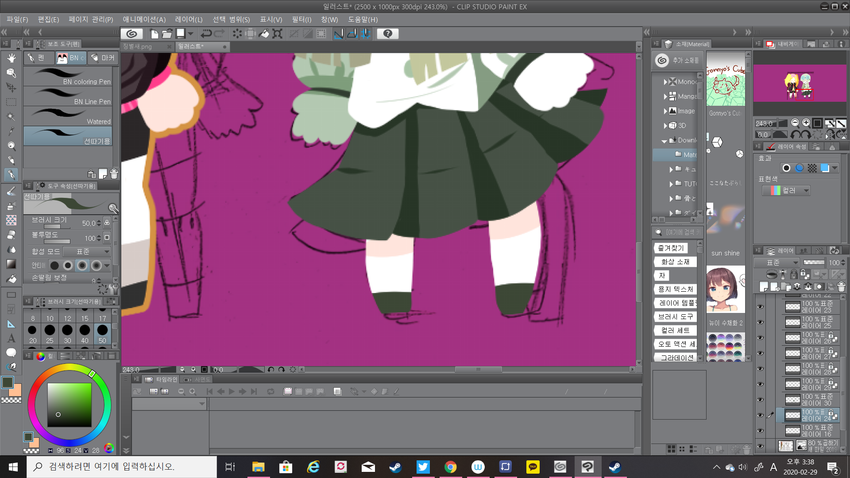Viewport: 850px width, 478px height.
Task: Toggle visibility of 레이어 28
Action: click(x=760, y=369)
